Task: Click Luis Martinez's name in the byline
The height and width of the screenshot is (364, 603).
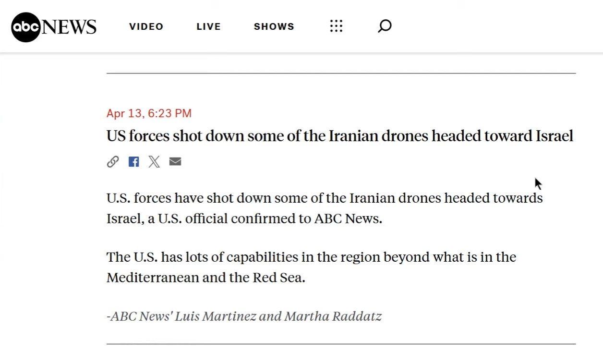Action: [215, 316]
